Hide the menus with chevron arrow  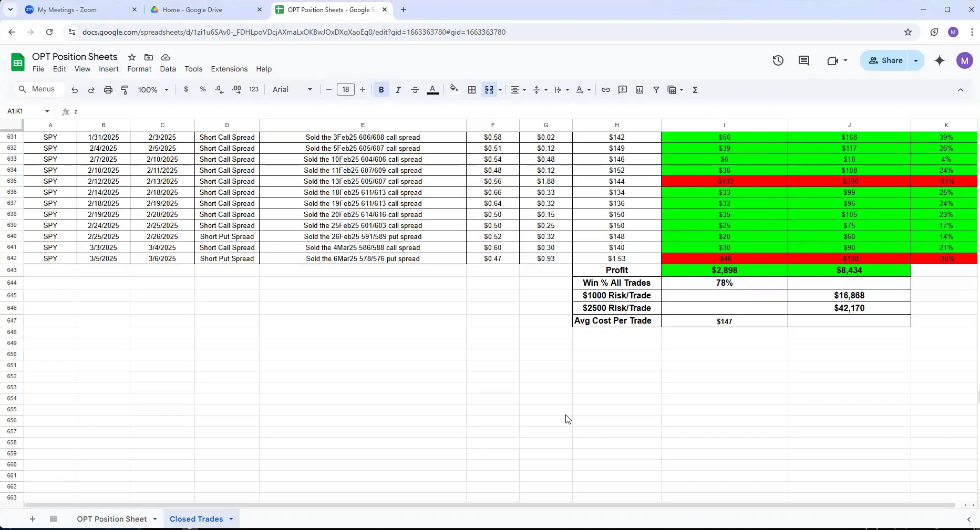click(x=961, y=90)
